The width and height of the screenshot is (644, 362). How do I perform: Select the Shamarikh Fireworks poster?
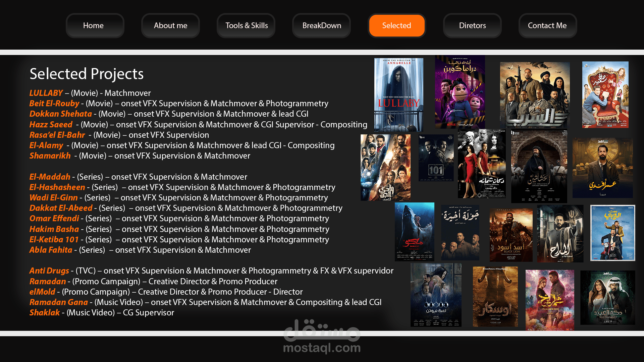pyautogui.click(x=549, y=300)
